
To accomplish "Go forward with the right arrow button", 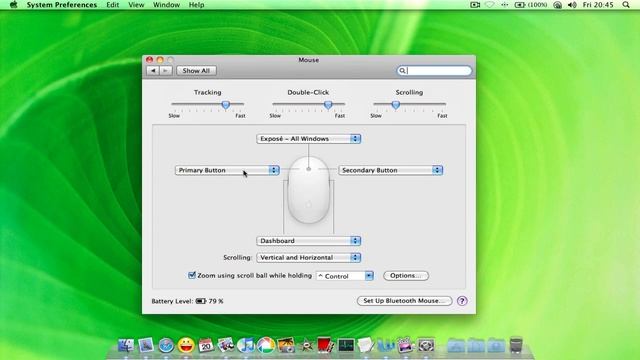I will pyautogui.click(x=165, y=71).
